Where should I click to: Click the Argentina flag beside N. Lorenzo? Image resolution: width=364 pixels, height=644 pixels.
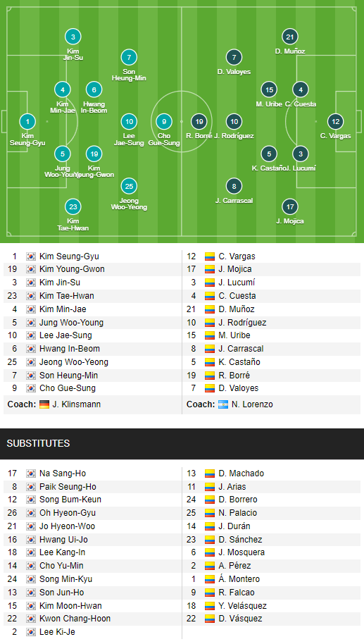223,404
